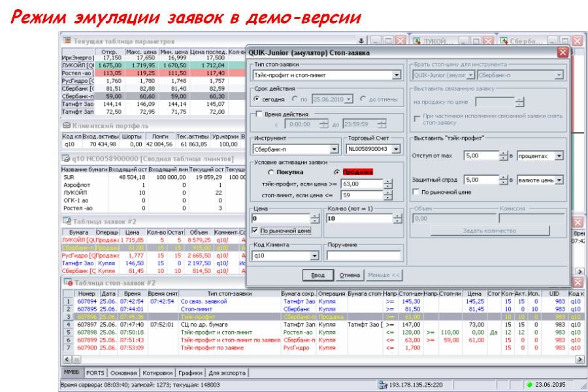Click the Таблица заявок #2 window icon

[x=67, y=221]
